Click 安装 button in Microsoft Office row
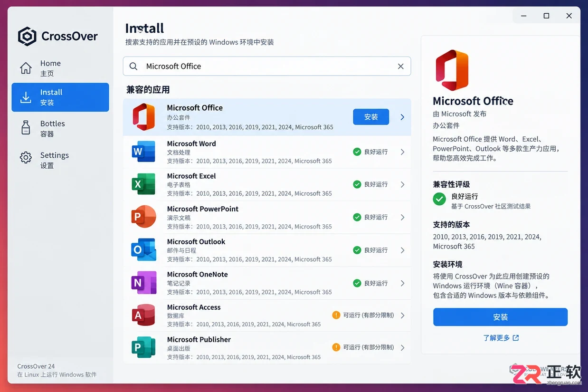This screenshot has height=392, width=588. (x=371, y=117)
